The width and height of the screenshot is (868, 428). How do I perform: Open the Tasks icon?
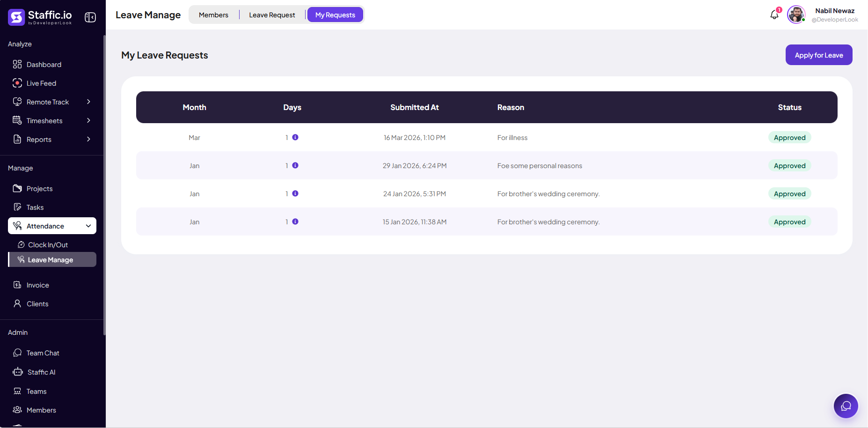click(x=17, y=207)
